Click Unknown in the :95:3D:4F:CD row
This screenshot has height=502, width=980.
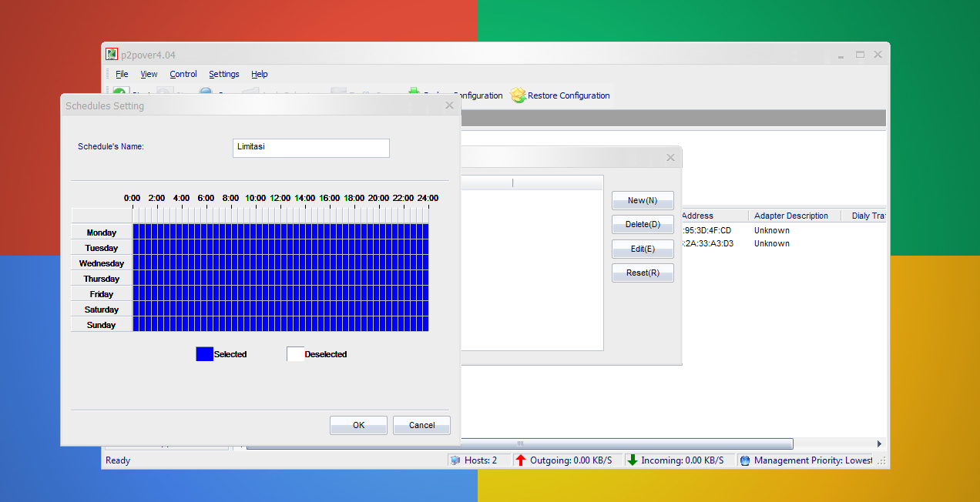[x=772, y=230]
